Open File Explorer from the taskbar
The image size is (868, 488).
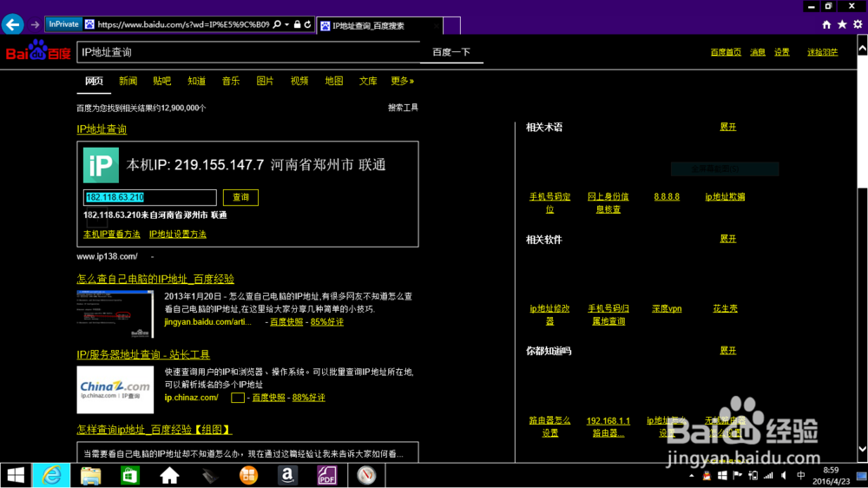click(91, 475)
